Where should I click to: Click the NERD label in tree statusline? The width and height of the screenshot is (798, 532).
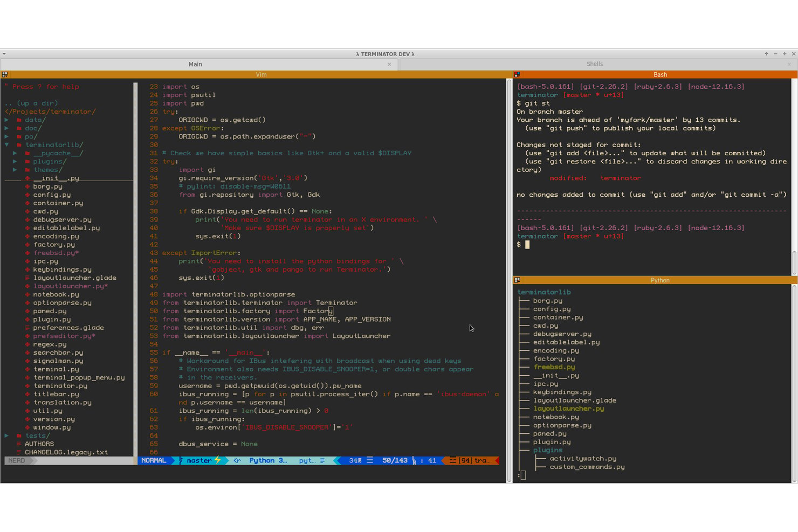[16, 460]
